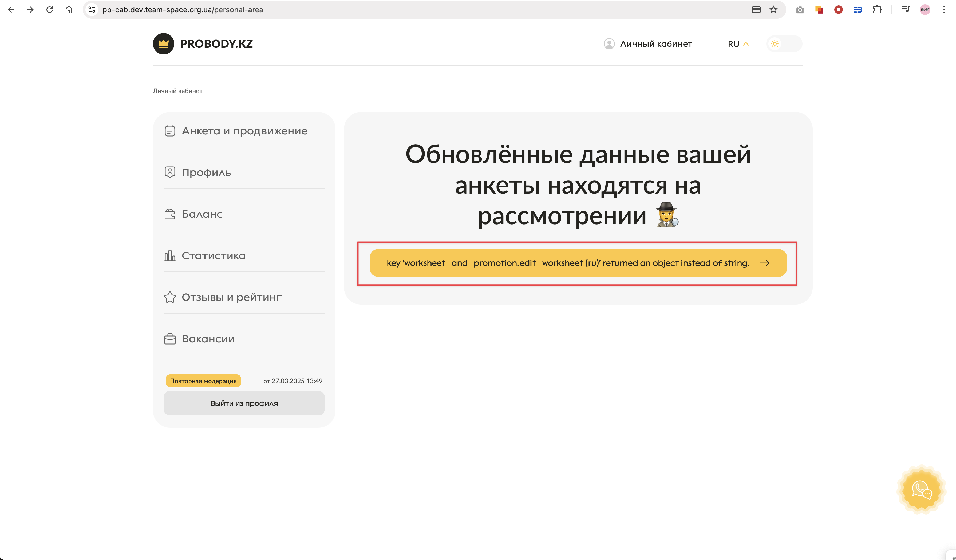The height and width of the screenshot is (560, 956).
Task: Open the browser extensions puzzle menu
Action: coord(877,10)
